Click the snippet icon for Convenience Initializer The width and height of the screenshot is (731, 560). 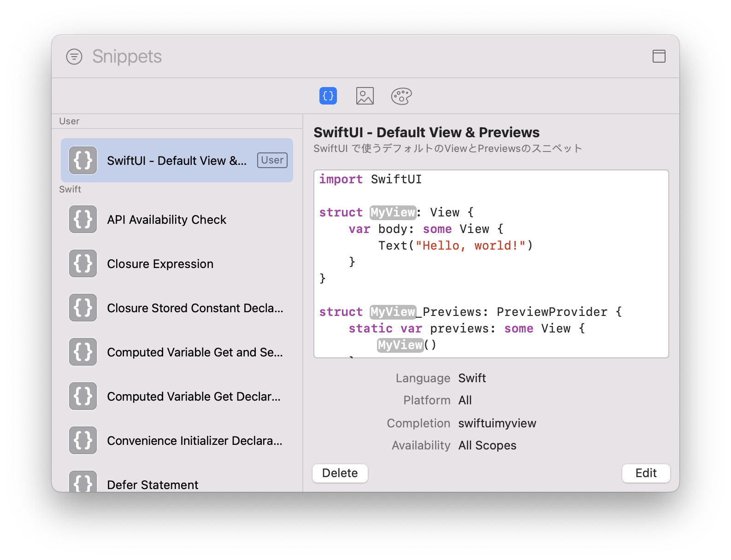(83, 440)
